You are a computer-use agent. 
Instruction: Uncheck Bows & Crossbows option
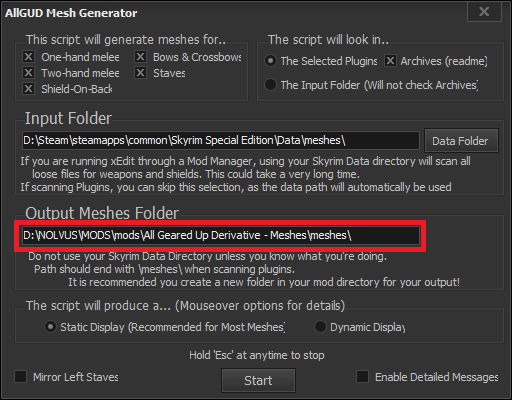pyautogui.click(x=140, y=57)
